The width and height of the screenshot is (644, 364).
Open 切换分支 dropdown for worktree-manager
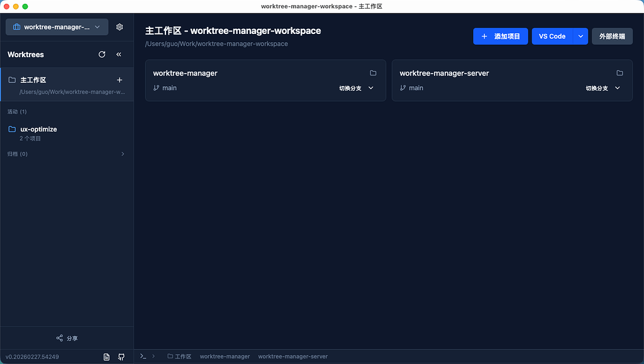[356, 88]
